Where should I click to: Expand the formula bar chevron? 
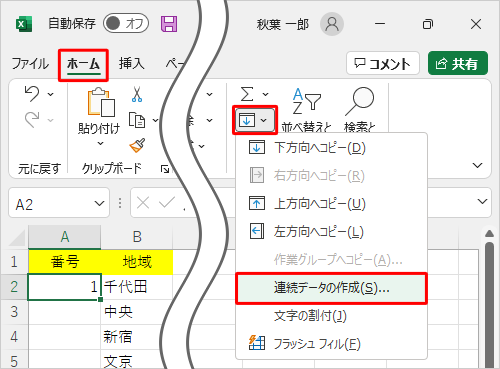pos(482,201)
